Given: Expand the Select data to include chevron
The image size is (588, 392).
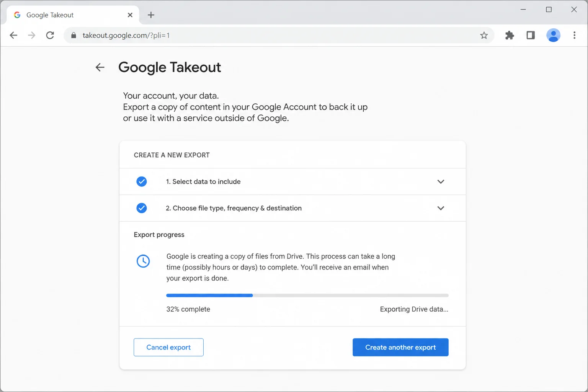Looking at the screenshot, I should pos(441,181).
